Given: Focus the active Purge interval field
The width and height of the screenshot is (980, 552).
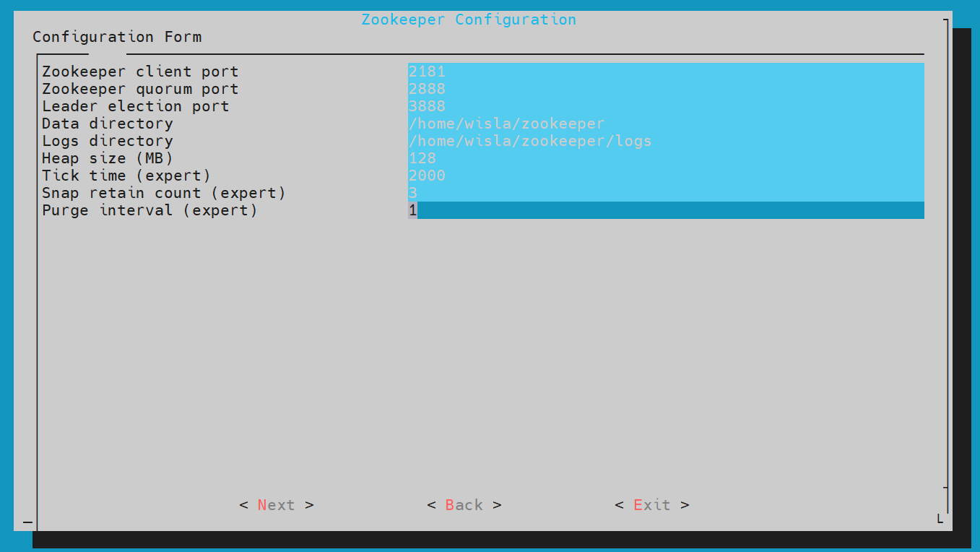Looking at the screenshot, I should pos(666,210).
